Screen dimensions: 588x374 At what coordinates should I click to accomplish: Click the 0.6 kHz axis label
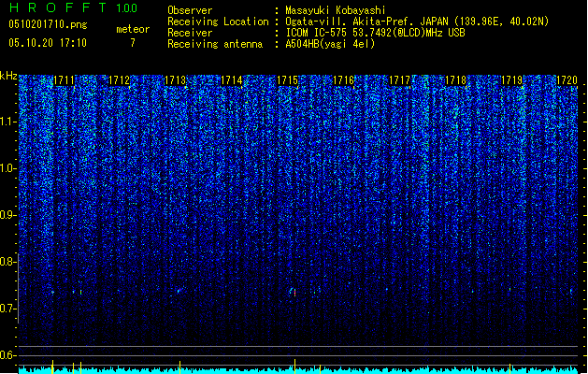[x=7, y=355]
